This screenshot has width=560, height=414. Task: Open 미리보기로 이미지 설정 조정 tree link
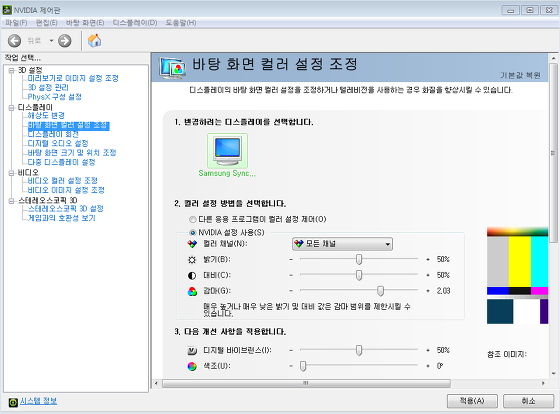pyautogui.click(x=73, y=78)
